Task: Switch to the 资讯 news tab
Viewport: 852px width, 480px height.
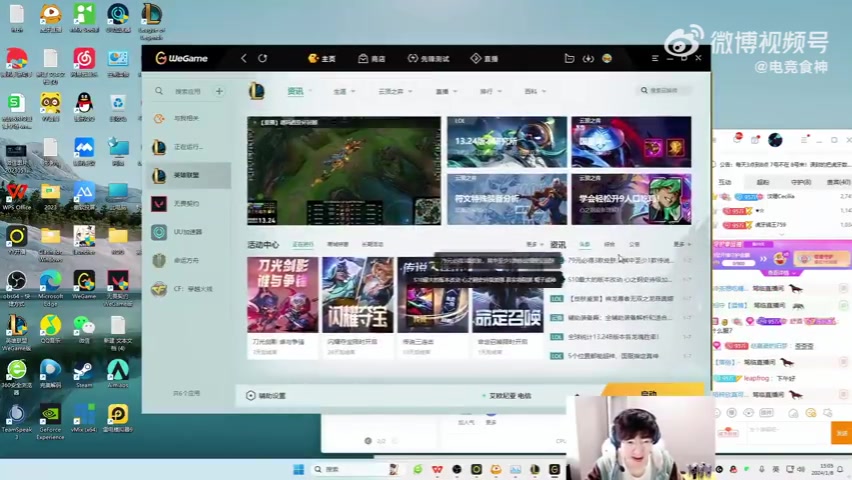Action: point(296,91)
